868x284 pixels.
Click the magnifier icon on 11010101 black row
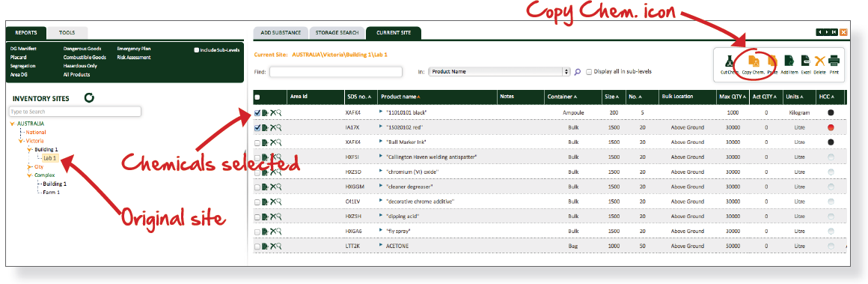pos(279,112)
